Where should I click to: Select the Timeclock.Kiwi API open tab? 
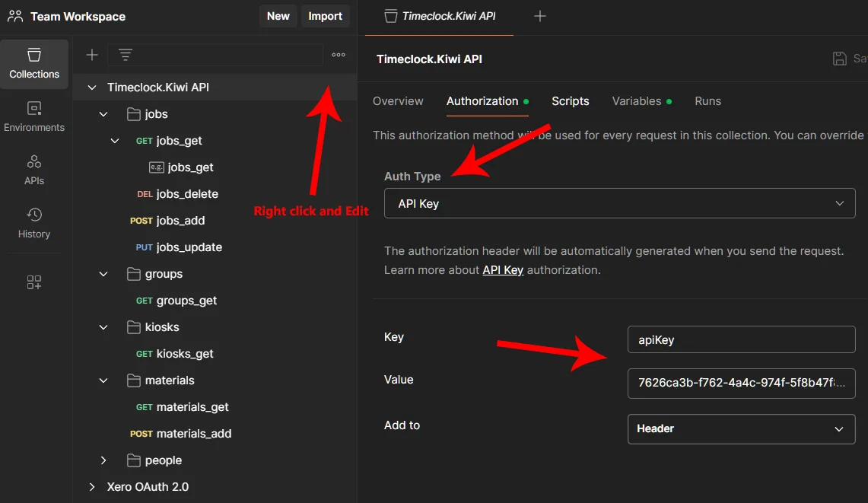(x=440, y=17)
